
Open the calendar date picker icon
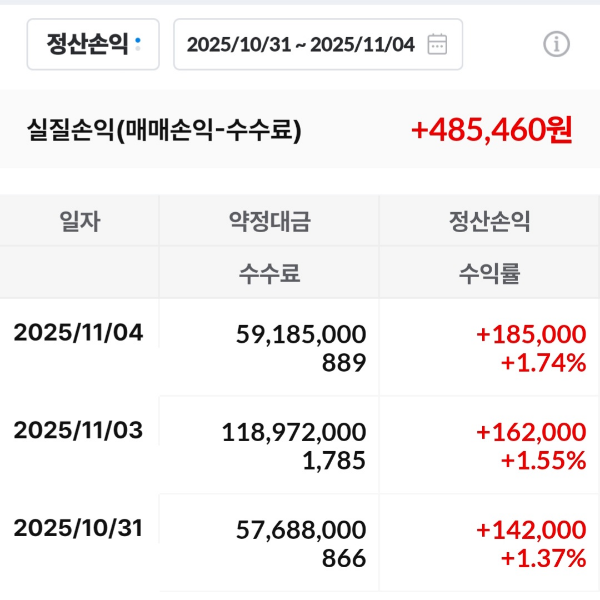click(x=437, y=44)
